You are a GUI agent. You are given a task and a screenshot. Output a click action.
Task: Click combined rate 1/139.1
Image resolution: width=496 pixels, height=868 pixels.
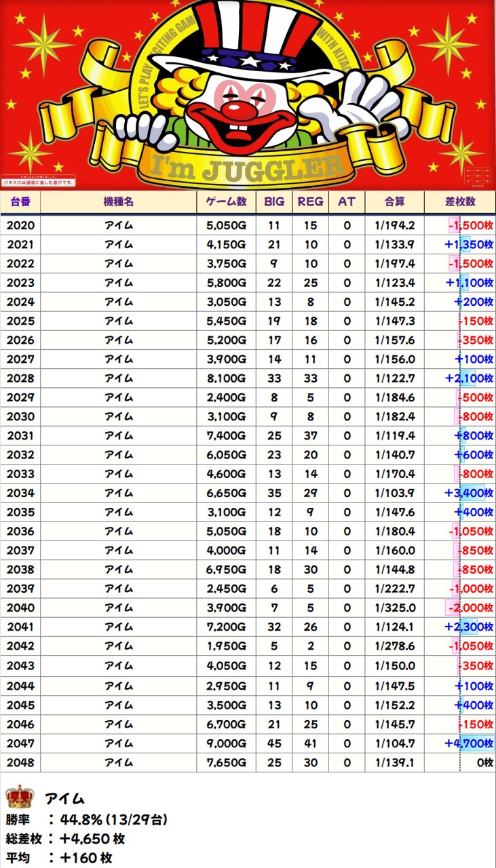tap(394, 763)
